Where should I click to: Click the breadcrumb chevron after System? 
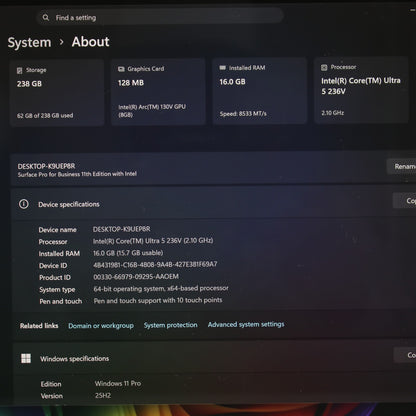point(61,42)
